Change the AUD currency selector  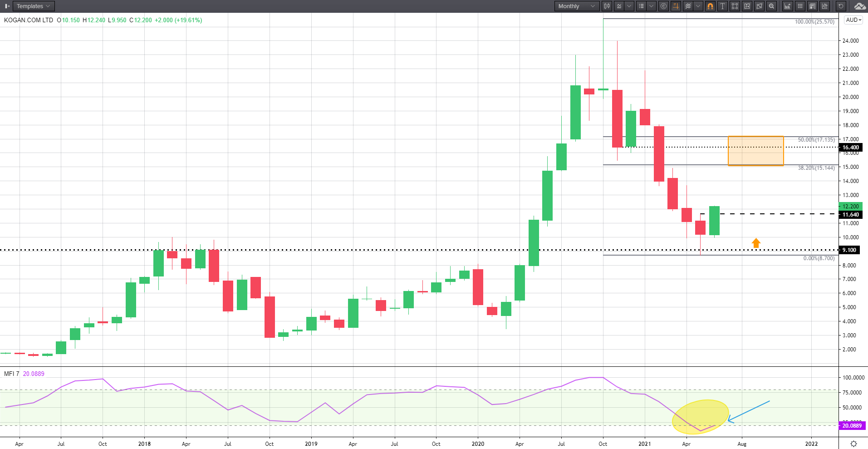point(853,20)
